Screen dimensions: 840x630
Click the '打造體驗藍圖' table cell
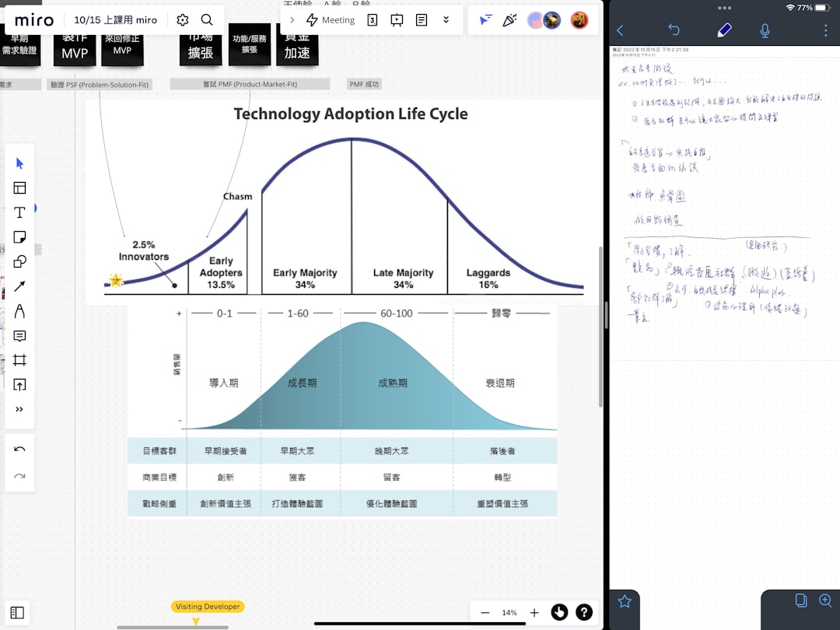point(297,503)
